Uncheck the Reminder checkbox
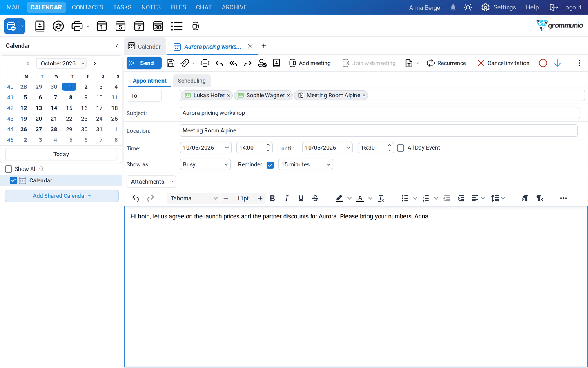This screenshot has width=588, height=368. (x=270, y=165)
